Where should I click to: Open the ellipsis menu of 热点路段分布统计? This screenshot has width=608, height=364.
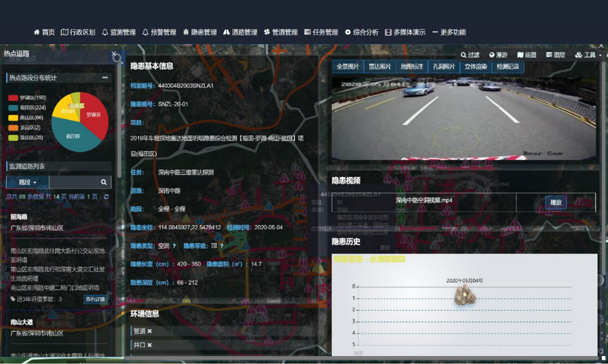click(104, 77)
